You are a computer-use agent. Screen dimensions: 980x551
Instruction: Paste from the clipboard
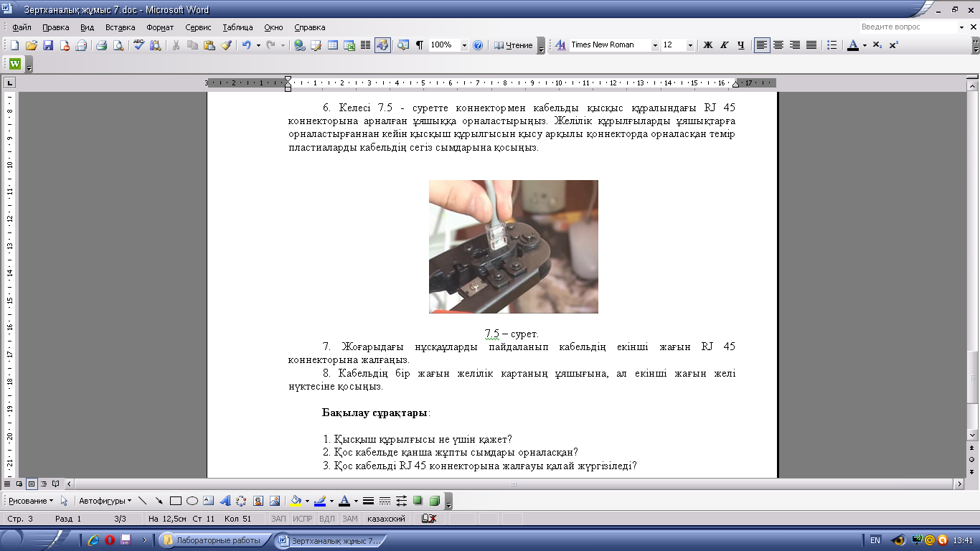209,45
